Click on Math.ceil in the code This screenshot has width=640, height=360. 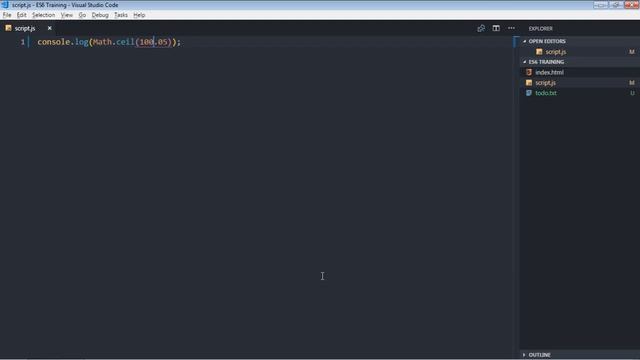pos(113,42)
